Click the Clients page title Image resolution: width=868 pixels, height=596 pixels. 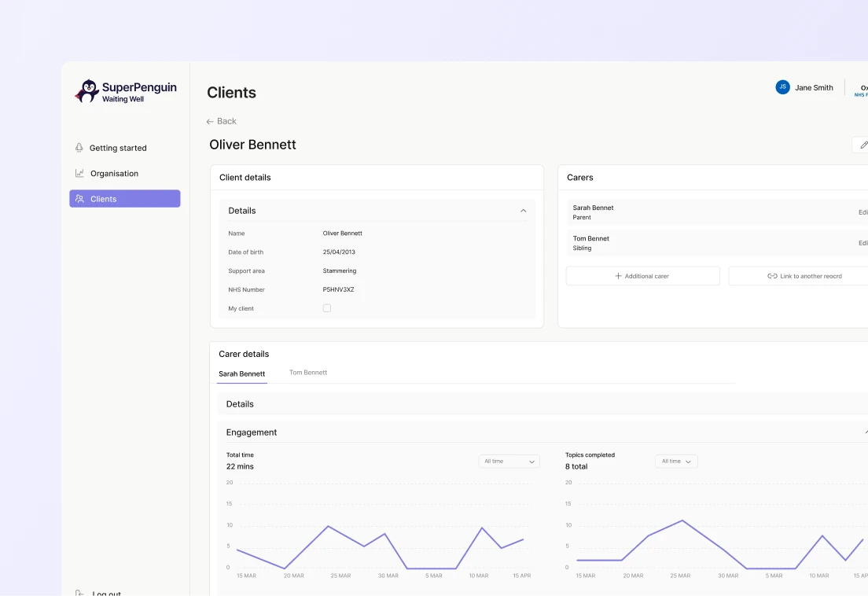[x=231, y=93]
